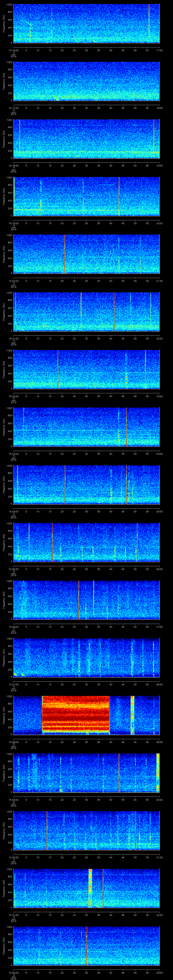The height and width of the screenshot is (980, 173).
Task: Click the red spike near 21 s in 15:20 panel
Action: coord(65,254)
